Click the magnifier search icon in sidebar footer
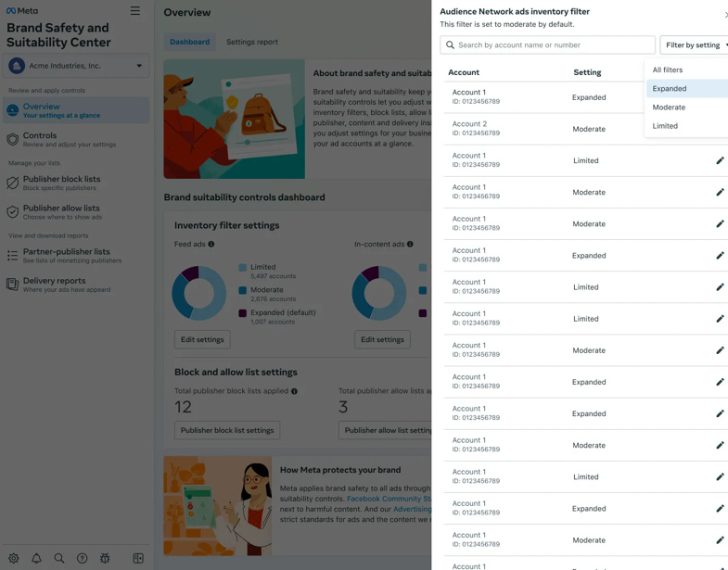 coord(59,558)
